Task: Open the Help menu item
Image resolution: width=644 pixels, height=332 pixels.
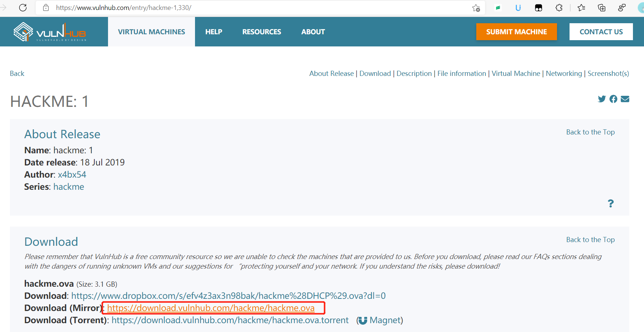Action: tap(214, 32)
